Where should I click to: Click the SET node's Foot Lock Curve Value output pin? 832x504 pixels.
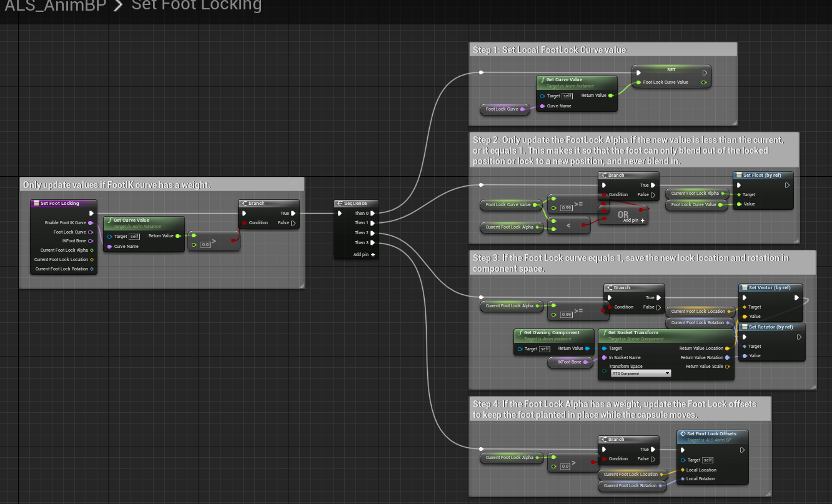tap(704, 82)
